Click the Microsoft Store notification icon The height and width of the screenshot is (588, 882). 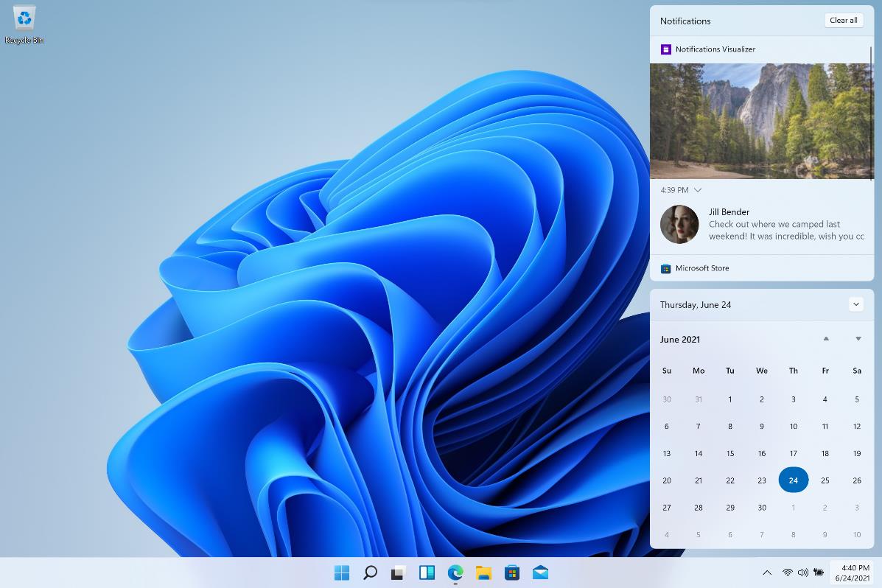click(x=666, y=268)
